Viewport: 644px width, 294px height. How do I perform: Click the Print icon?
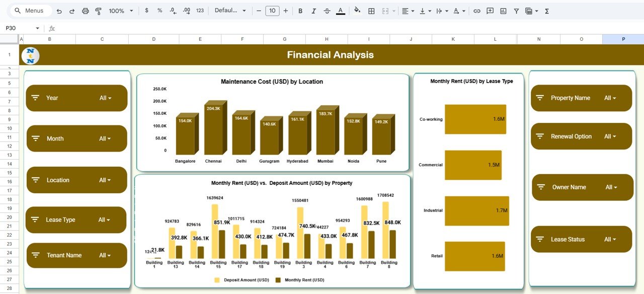pos(85,11)
